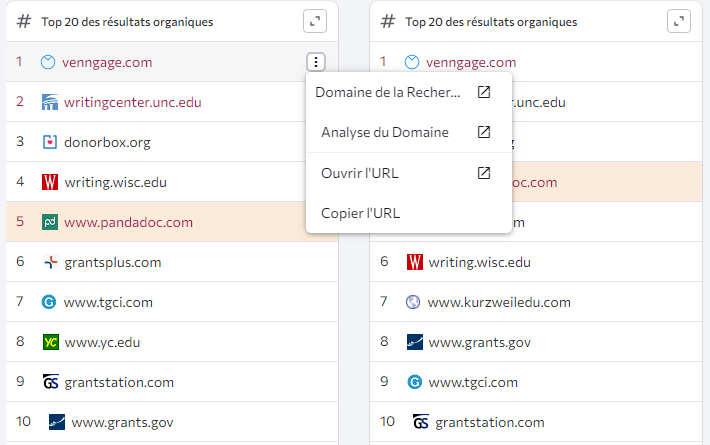Click www.grants.gov favicon in left list
Screen dimensions: 710x445
(x=57, y=422)
